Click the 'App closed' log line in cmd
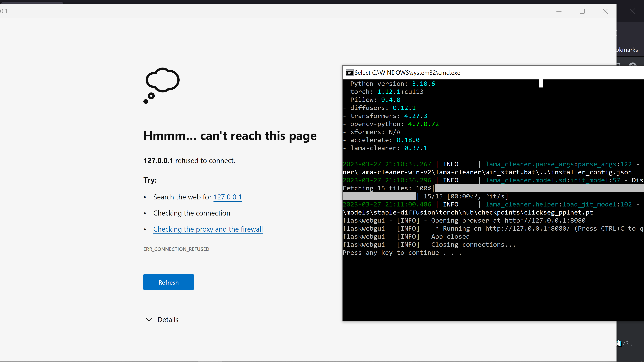This screenshot has width=644, height=362. point(406,237)
